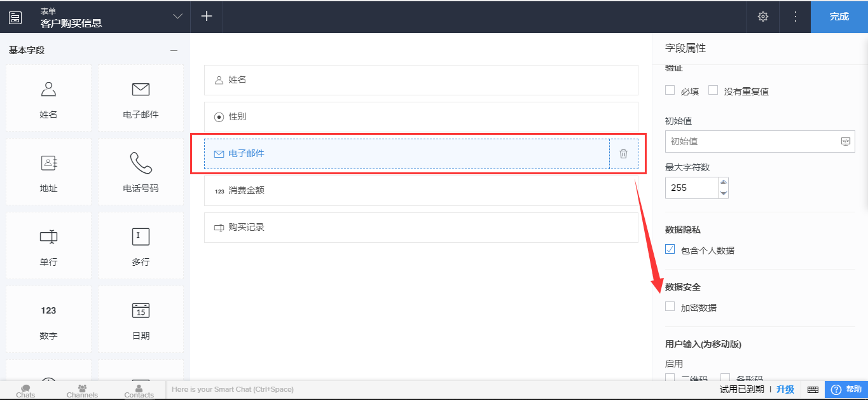Open the vertical three-dot more menu

795,17
